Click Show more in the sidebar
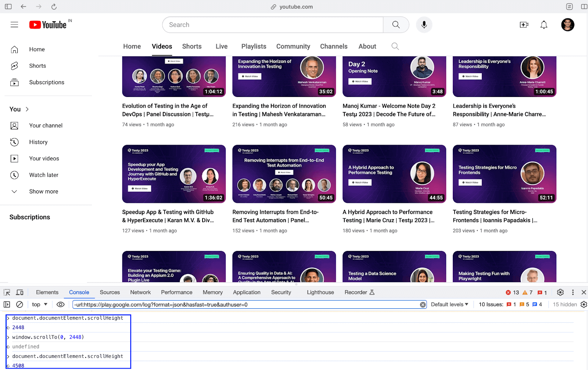The height and width of the screenshot is (370, 588). click(x=43, y=191)
